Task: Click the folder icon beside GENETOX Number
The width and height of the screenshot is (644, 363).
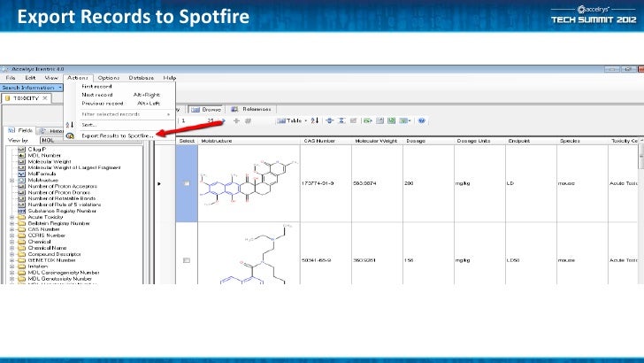Action: tap(21, 260)
